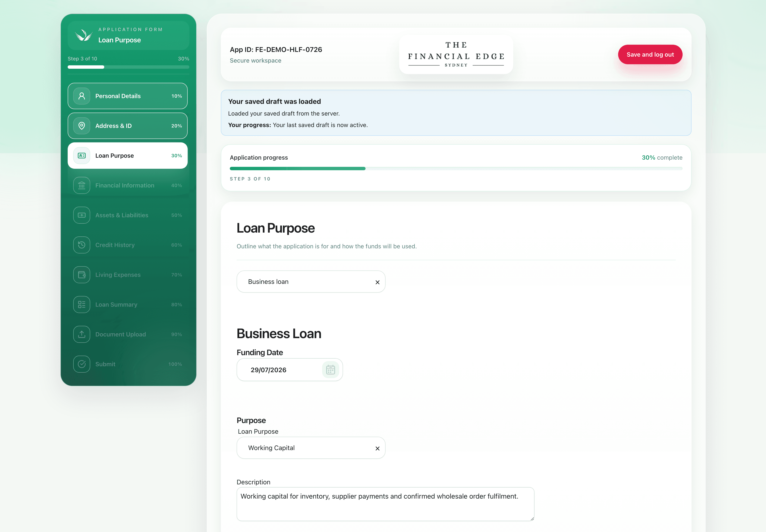Click the Credit History clock icon
Viewport: 766px width, 532px height.
click(x=82, y=245)
